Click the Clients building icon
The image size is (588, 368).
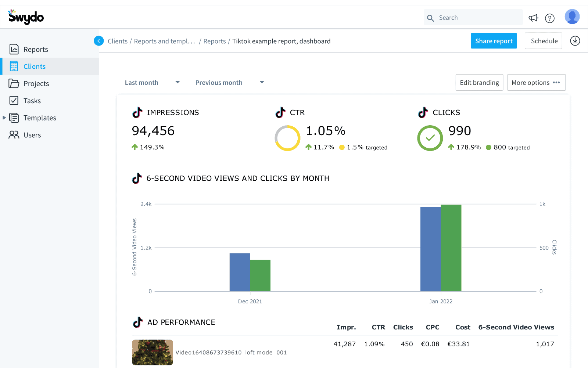click(14, 66)
